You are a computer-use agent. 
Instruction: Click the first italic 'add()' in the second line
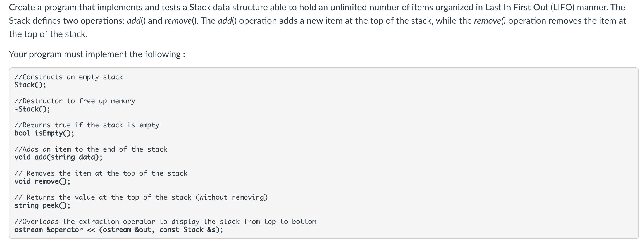[136, 21]
